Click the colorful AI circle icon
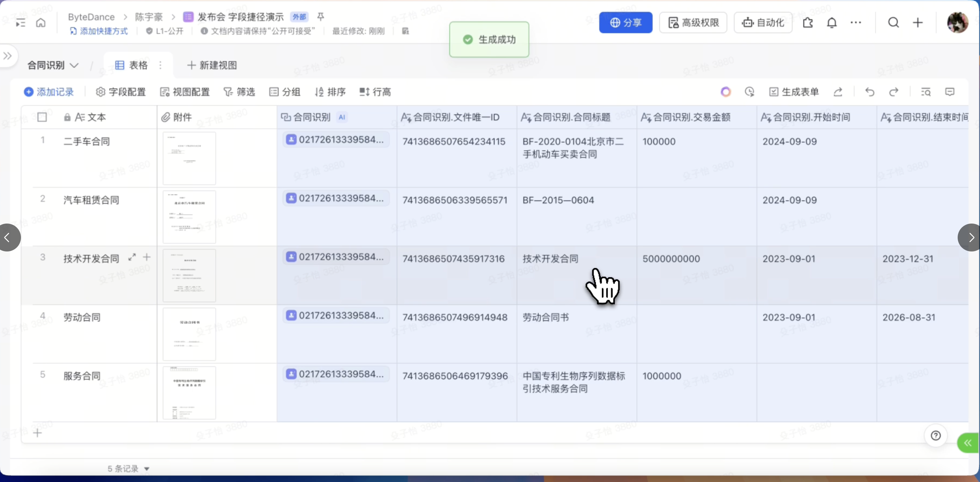Screen dimensions: 980x482 726,92
